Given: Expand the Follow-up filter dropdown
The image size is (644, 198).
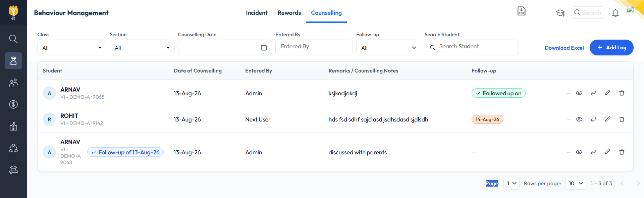Looking at the screenshot, I should coord(388,48).
